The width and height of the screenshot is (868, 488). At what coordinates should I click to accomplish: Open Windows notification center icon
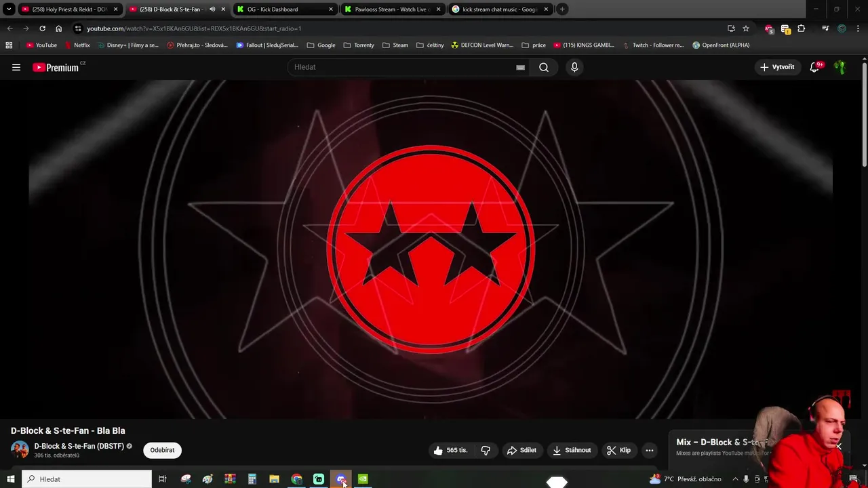[x=853, y=479]
